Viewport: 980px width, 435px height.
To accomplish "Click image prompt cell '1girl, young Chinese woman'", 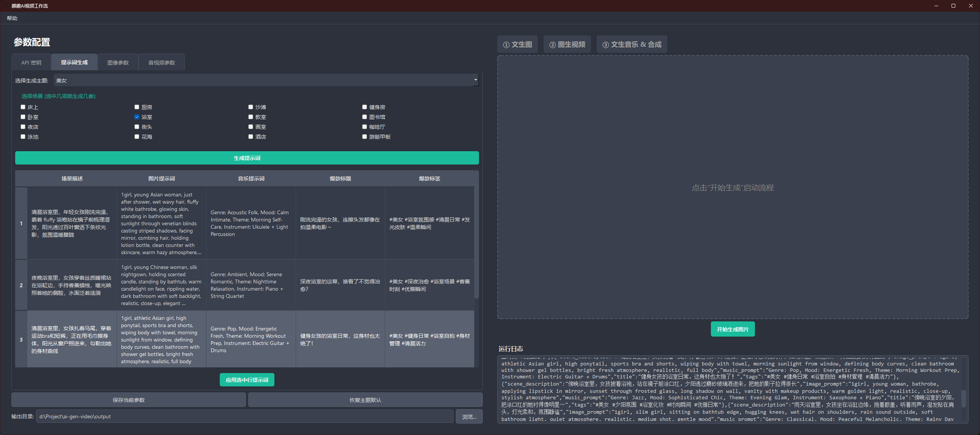I will 161,285.
